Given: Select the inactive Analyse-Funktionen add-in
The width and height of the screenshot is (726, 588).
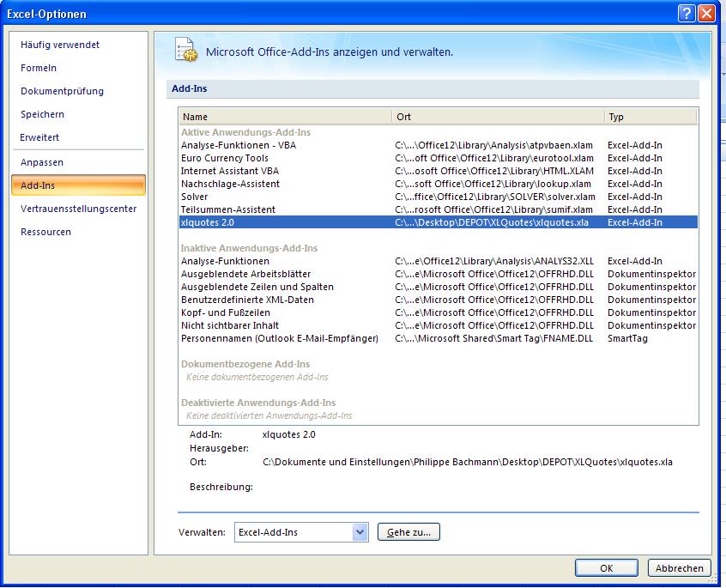Looking at the screenshot, I should tap(225, 261).
